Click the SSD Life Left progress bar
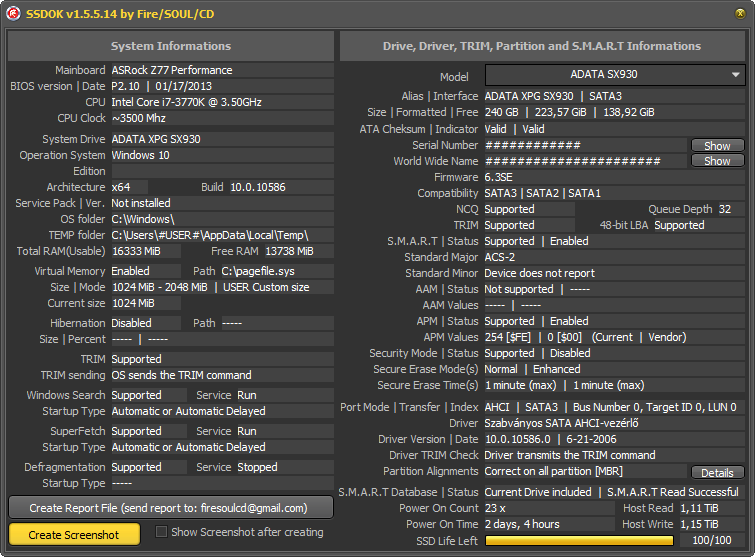The image size is (755, 557). [579, 541]
